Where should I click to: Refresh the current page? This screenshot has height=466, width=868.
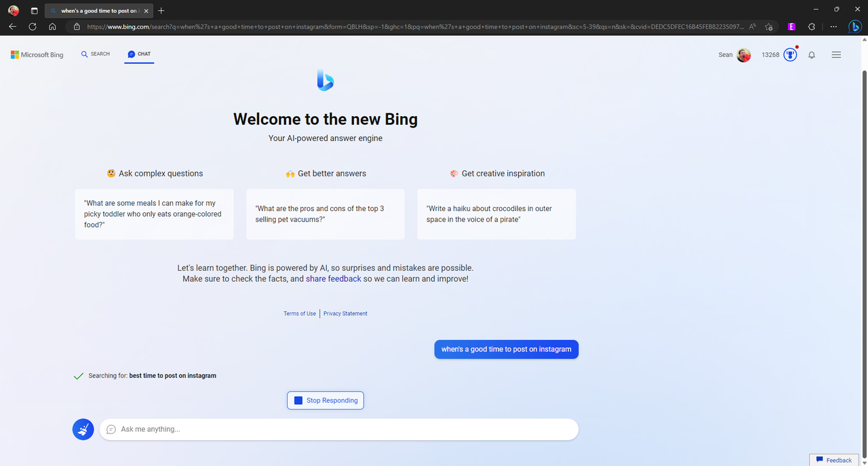point(33,26)
